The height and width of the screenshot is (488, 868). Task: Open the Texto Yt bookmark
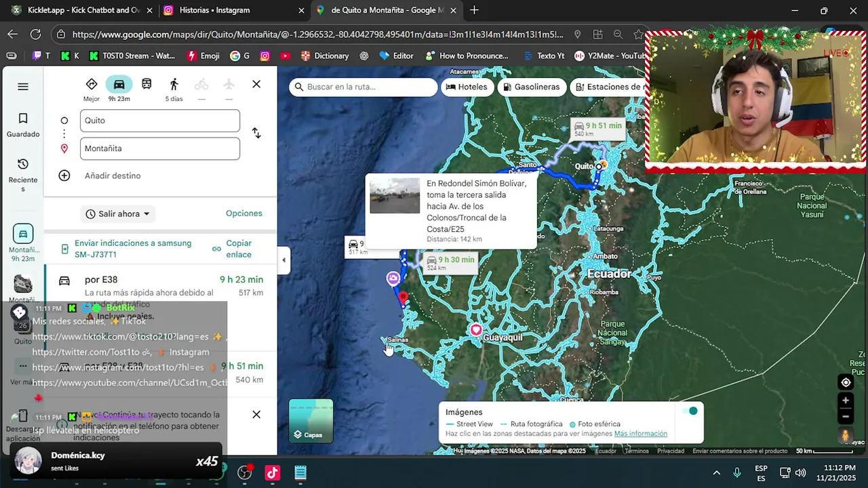pos(543,56)
